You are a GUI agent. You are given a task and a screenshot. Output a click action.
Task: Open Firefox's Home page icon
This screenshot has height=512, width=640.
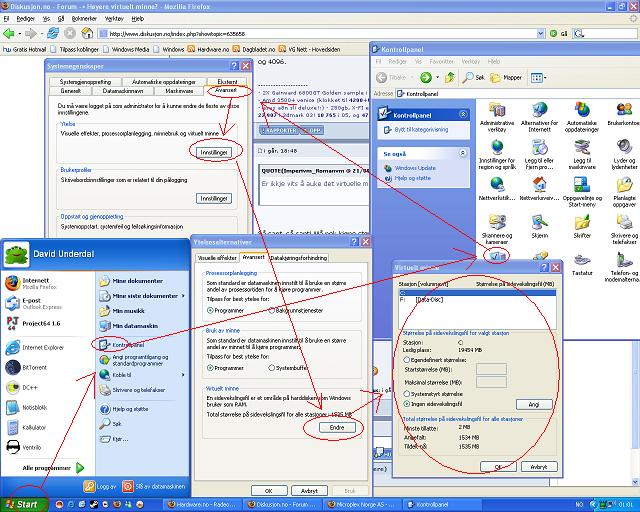(x=87, y=33)
